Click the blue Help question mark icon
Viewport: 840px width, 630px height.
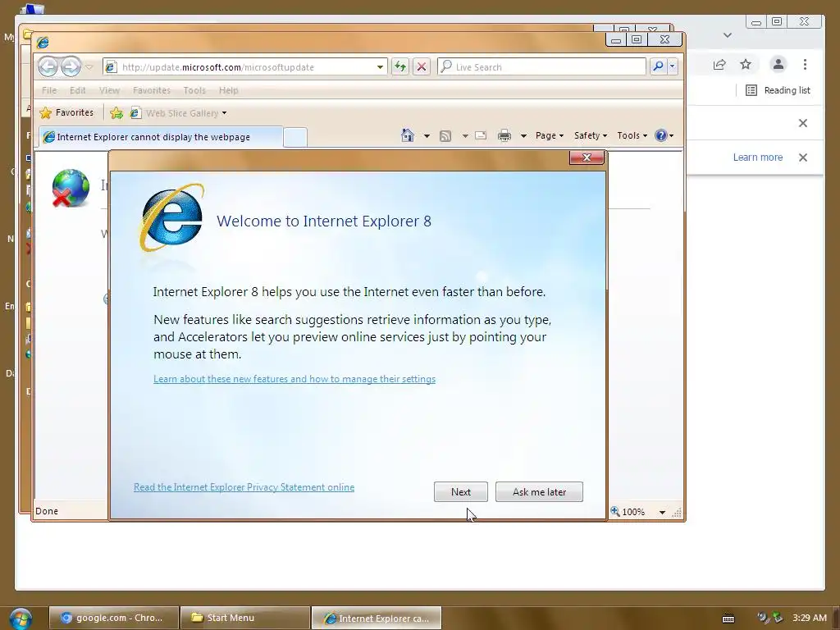(x=661, y=135)
